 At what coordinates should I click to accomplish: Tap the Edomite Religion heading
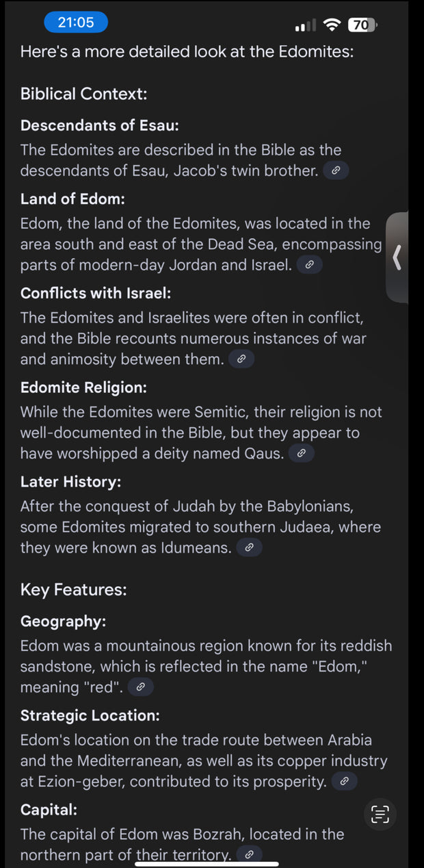(x=83, y=387)
